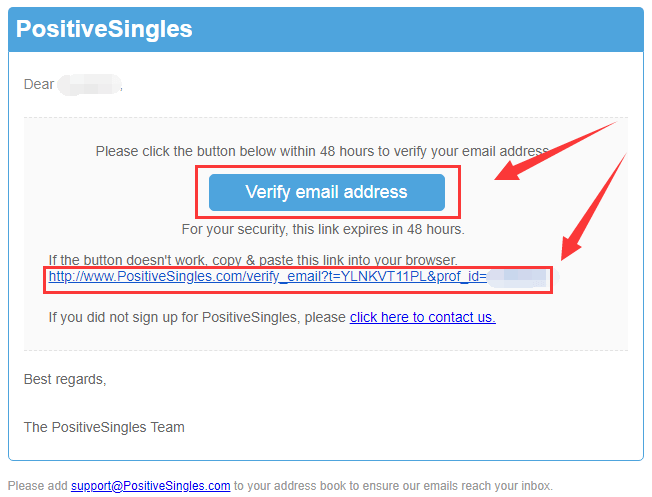The width and height of the screenshot is (652, 497).
Task: Click the Verify email address button
Action: tap(326, 192)
